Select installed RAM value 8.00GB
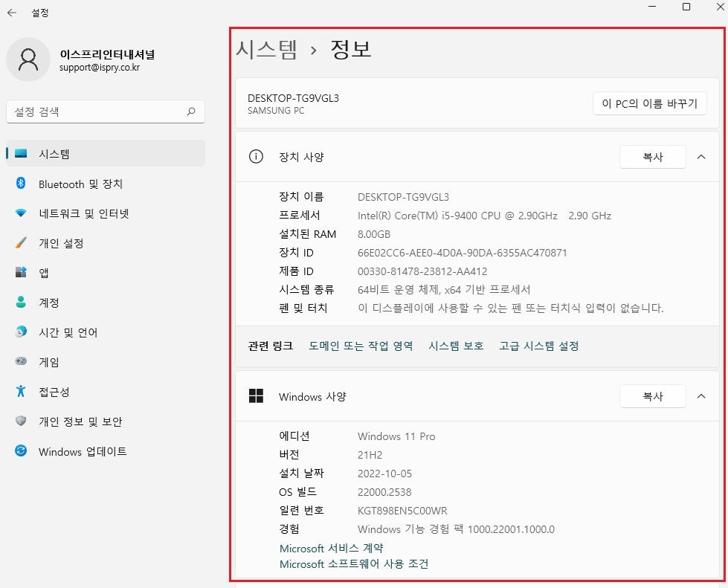This screenshot has height=588, width=728. (x=374, y=234)
